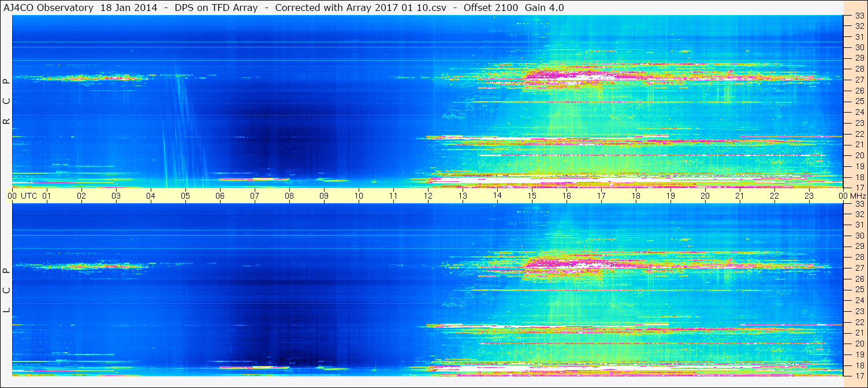Pick the 22 MHz tick label of the RCP panel
Viewport: 868px width, 388px height.
click(859, 133)
